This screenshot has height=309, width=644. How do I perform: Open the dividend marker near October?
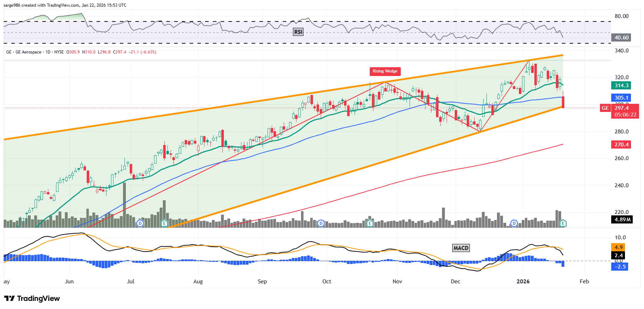tap(321, 223)
